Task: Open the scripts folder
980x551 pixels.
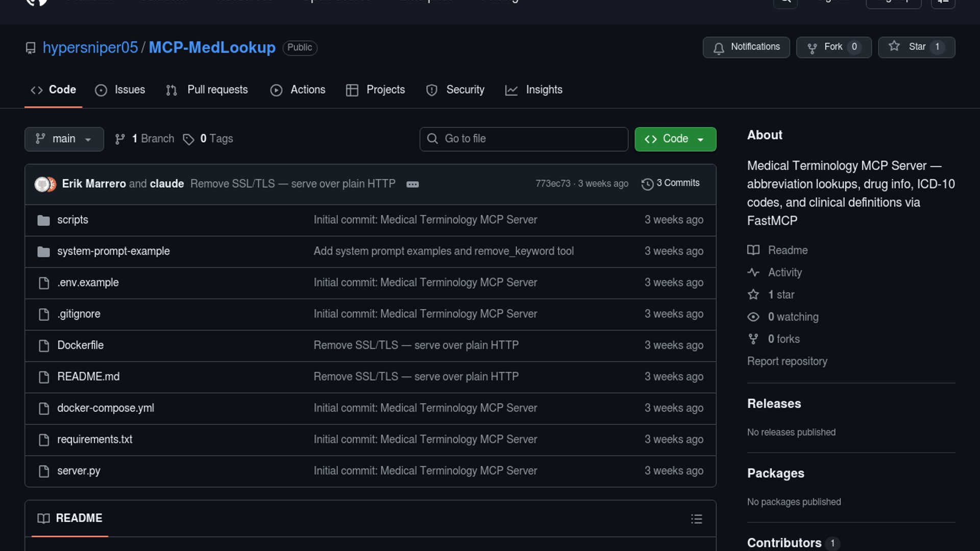Action: (x=72, y=220)
